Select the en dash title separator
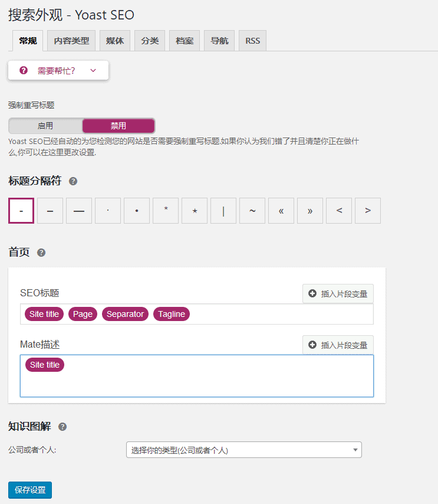Image resolution: width=438 pixels, height=504 pixels. click(50, 211)
